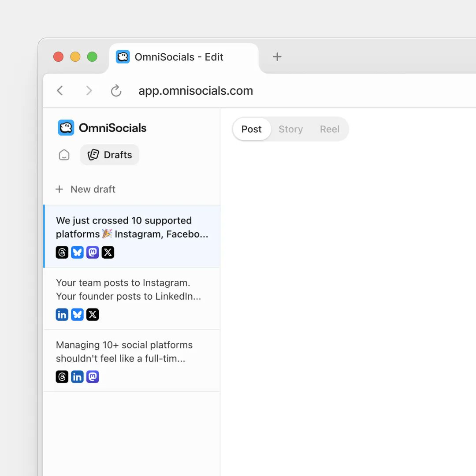Click the OmniSocials favicon in the tab
476x476 pixels.
123,57
